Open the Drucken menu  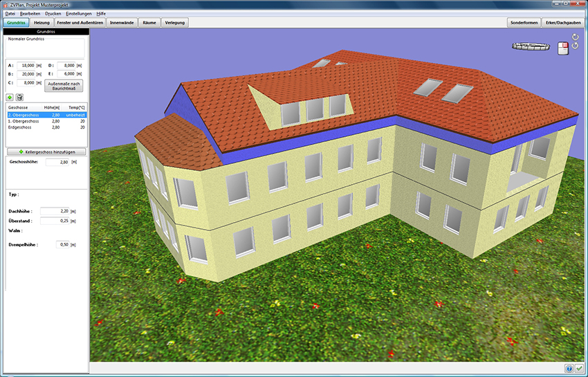pyautogui.click(x=53, y=14)
